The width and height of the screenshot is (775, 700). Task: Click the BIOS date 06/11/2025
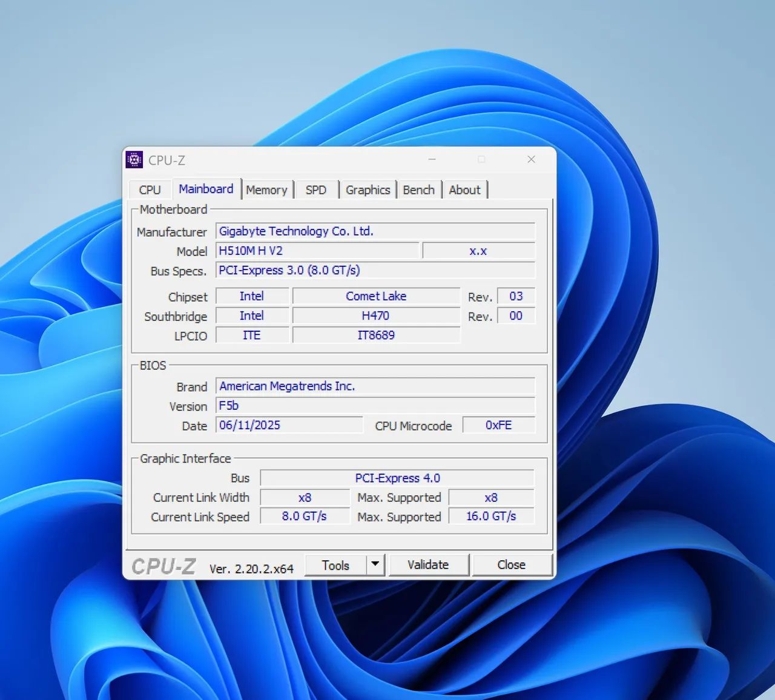(x=289, y=425)
